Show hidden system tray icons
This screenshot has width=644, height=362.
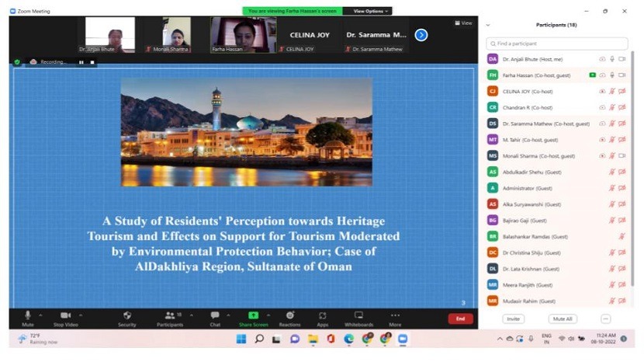click(x=500, y=339)
